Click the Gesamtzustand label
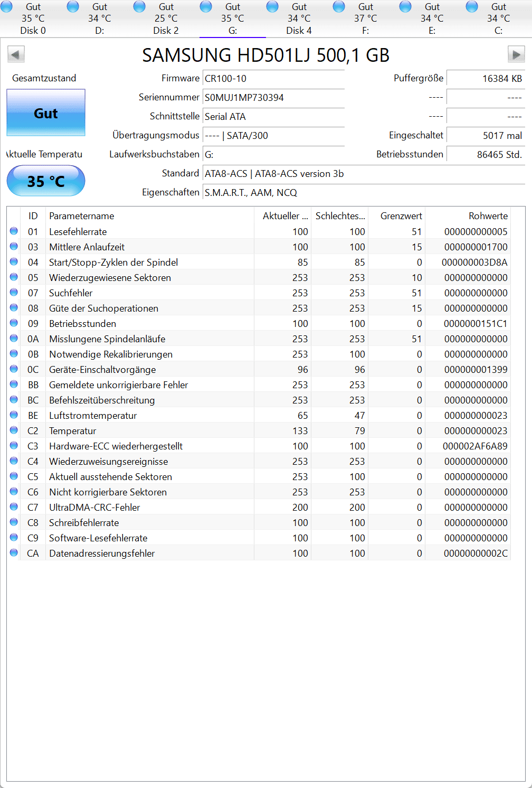Screen dimensions: 532x788 (44, 78)
